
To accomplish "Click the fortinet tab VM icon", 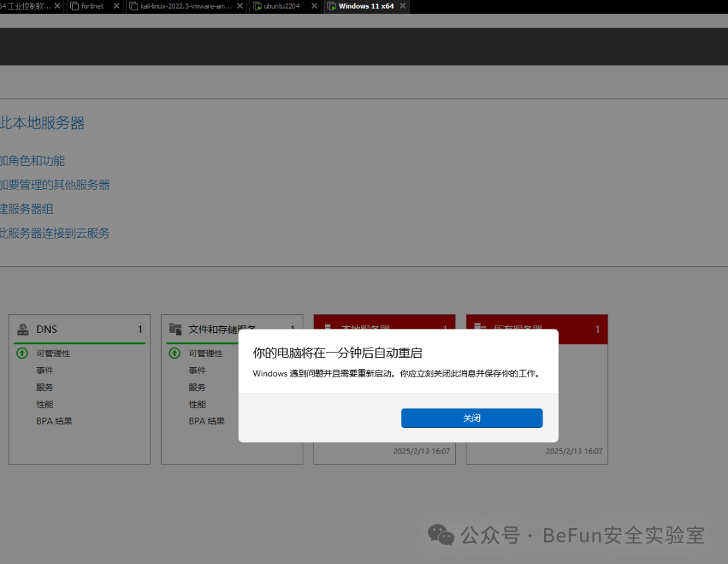I will [x=74, y=6].
